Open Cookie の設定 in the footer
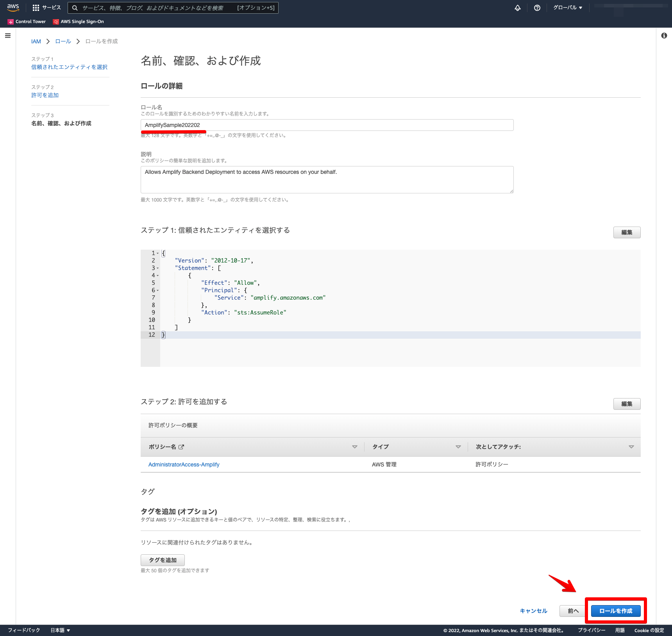Screen dimensions: 672x636 [x=649, y=630]
